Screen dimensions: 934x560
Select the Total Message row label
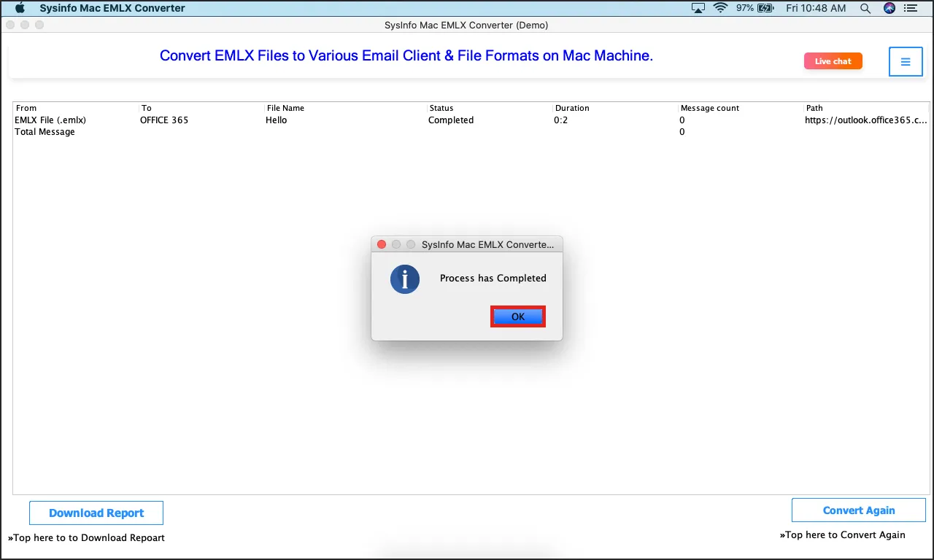(45, 132)
